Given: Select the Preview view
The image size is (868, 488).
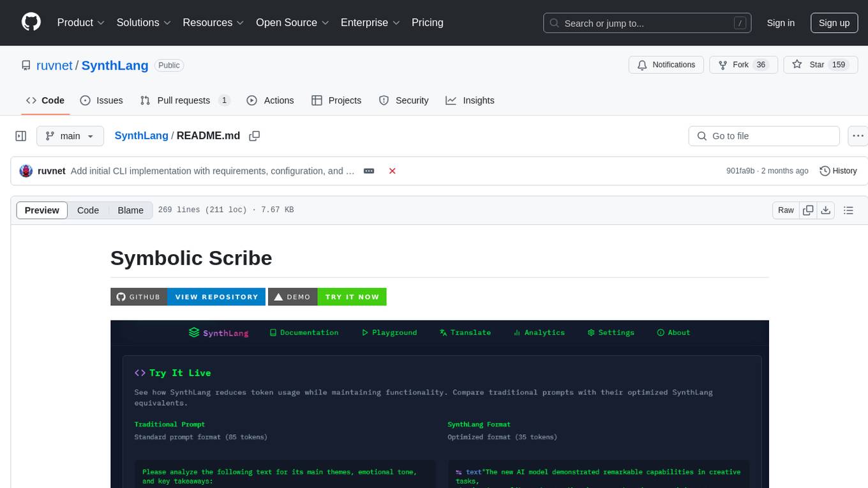Looking at the screenshot, I should tap(42, 210).
